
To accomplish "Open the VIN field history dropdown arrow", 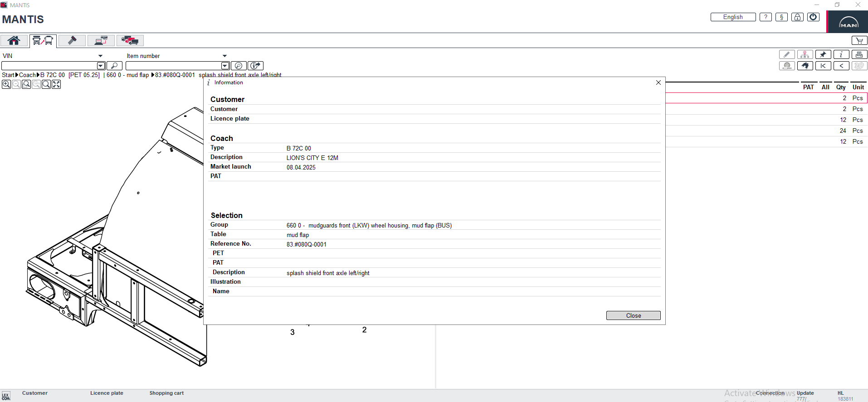I will (101, 66).
